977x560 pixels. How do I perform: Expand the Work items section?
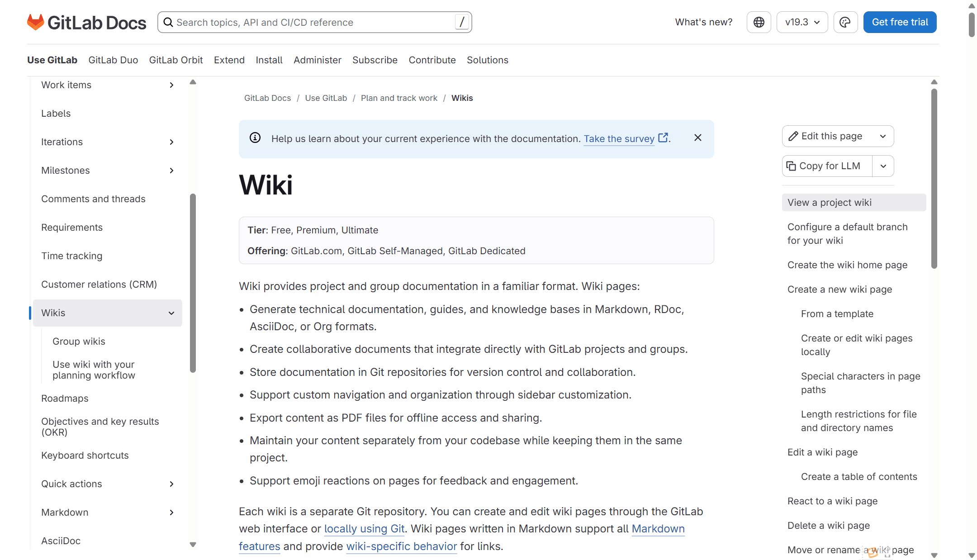tap(171, 85)
